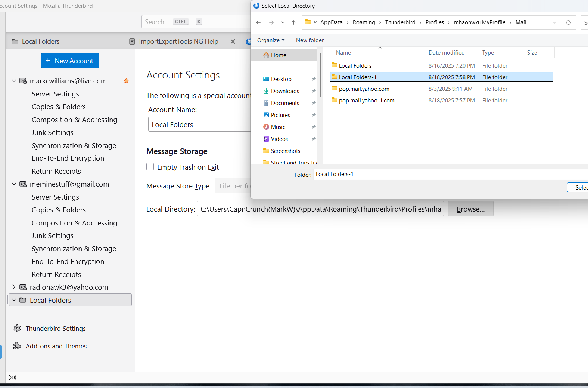Select the pop.mail.yahoo.com folder

click(x=364, y=89)
